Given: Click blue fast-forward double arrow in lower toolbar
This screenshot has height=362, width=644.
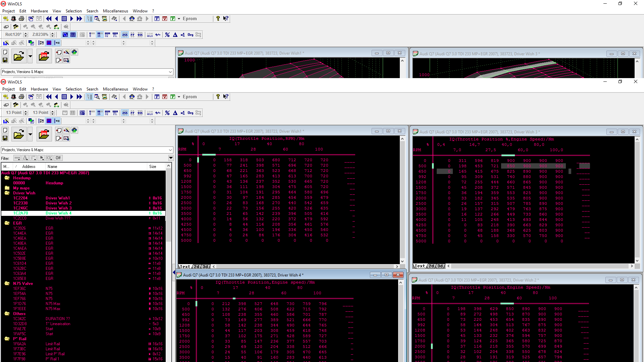Looking at the screenshot, I should [x=79, y=97].
